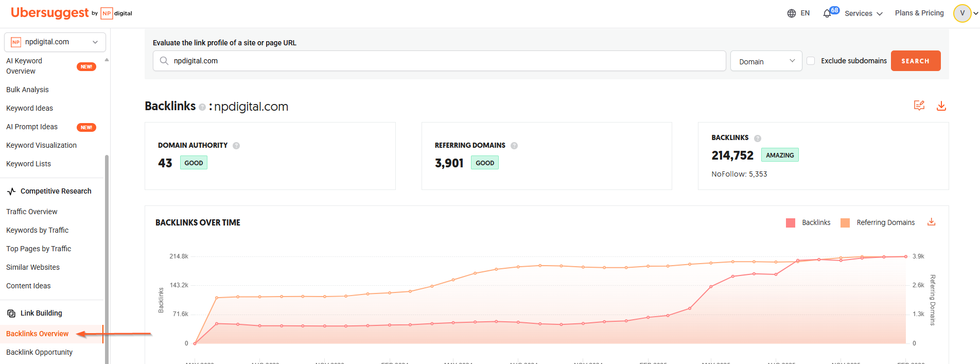Click the NEW badge on AI Keyword Overview
980x364 pixels.
click(86, 66)
